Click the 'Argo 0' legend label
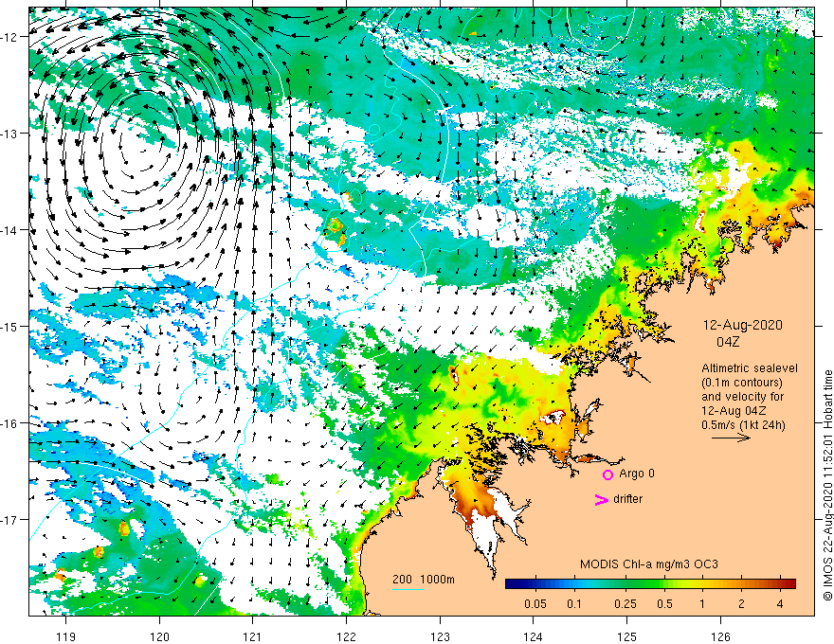 [x=637, y=474]
